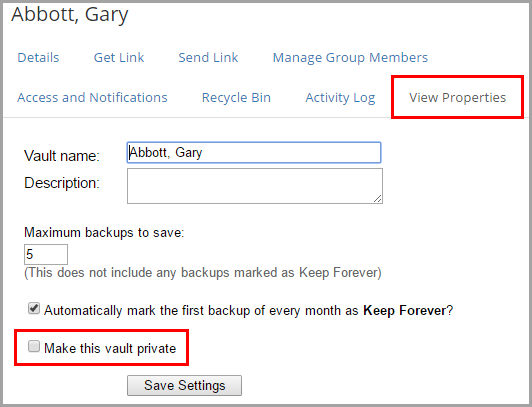
Task: View the Activity Log tab
Action: click(340, 98)
